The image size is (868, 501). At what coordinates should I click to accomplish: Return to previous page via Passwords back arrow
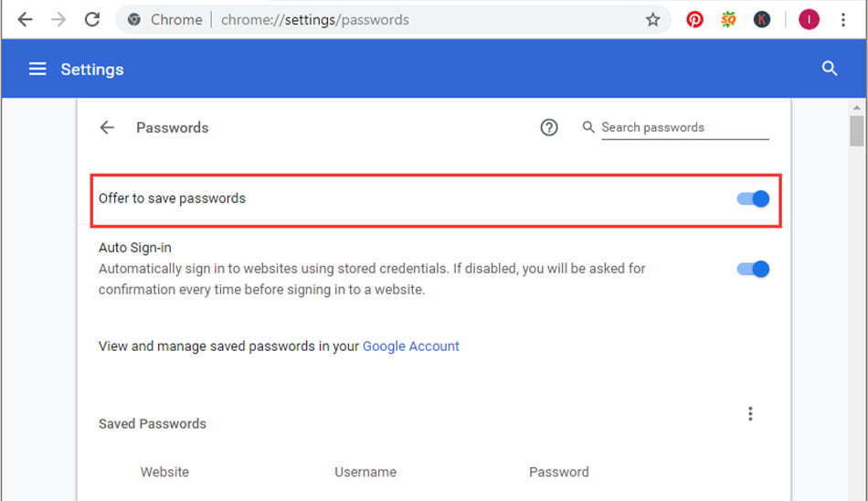click(x=107, y=127)
